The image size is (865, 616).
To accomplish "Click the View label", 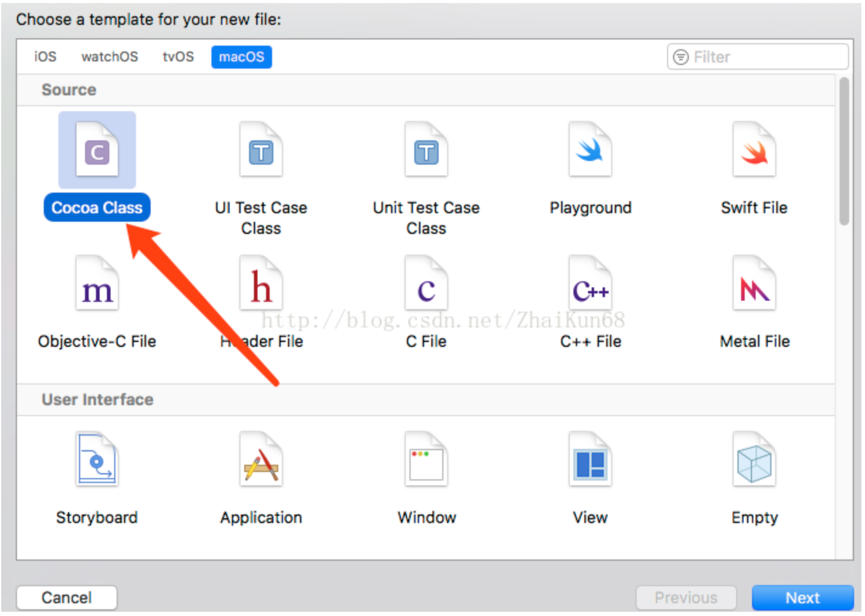I will (x=590, y=518).
